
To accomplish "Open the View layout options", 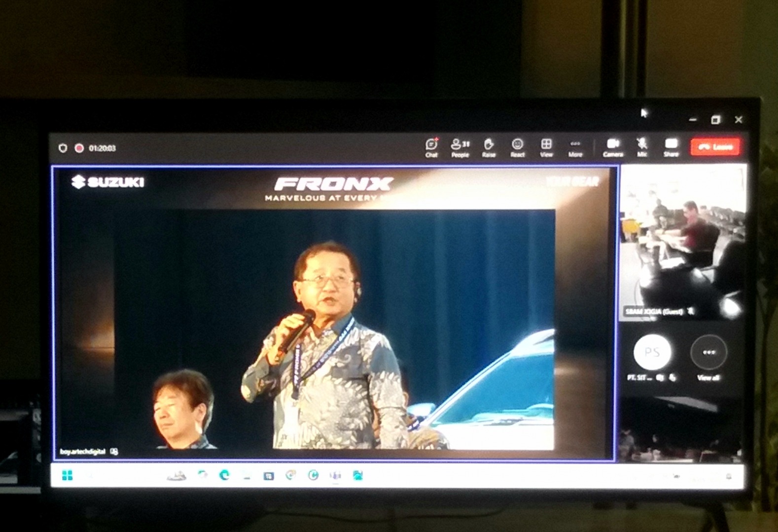I will pos(546,147).
